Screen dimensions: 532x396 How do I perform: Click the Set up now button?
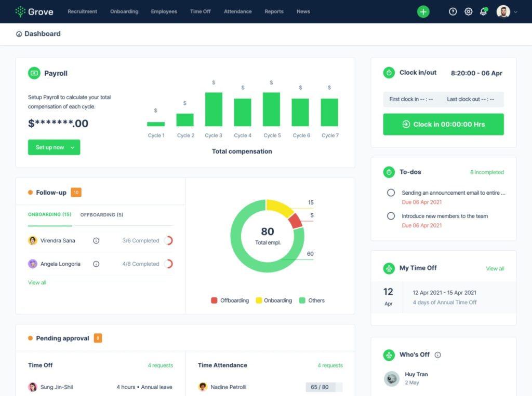(54, 147)
